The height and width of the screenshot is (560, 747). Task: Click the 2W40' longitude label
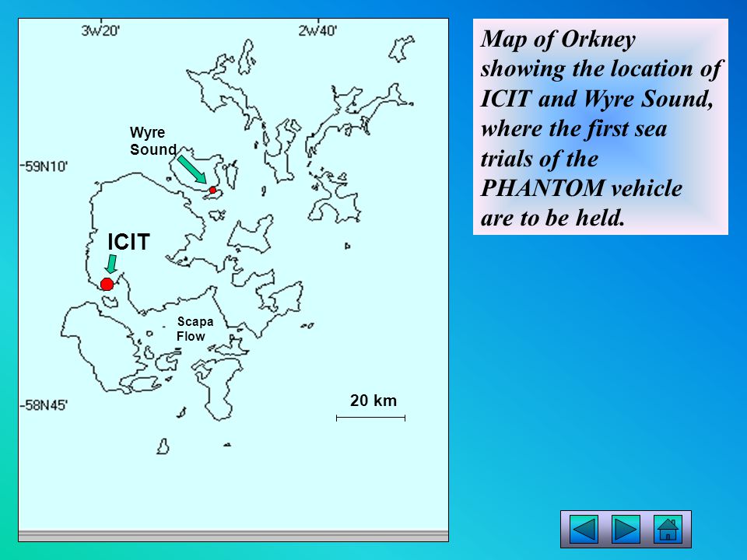click(317, 31)
